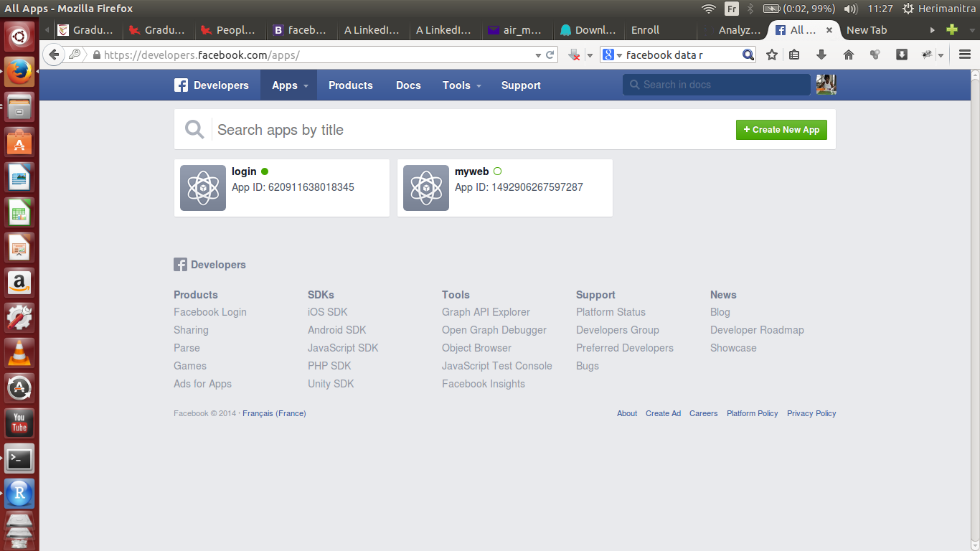Go to the Firefox home page icon
980x551 pixels.
(849, 55)
